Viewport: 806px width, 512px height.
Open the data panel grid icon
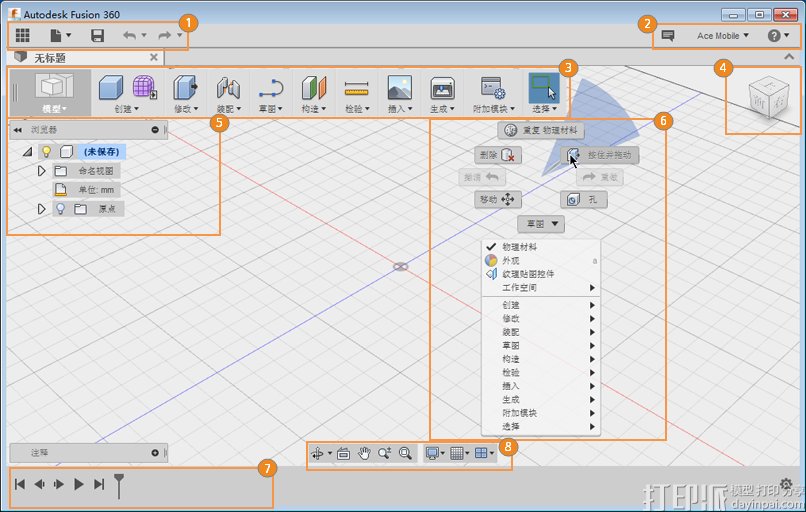click(x=22, y=35)
